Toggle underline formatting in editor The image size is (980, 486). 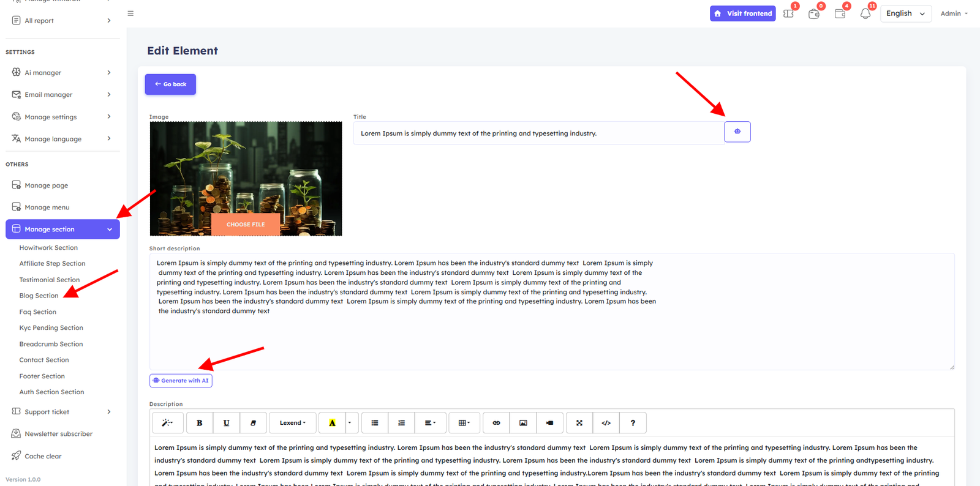[x=226, y=423]
